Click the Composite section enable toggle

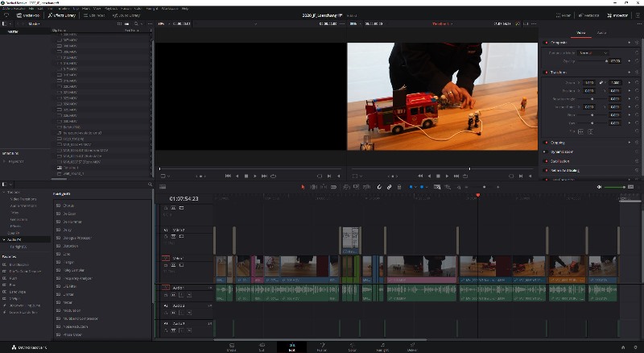click(546, 42)
